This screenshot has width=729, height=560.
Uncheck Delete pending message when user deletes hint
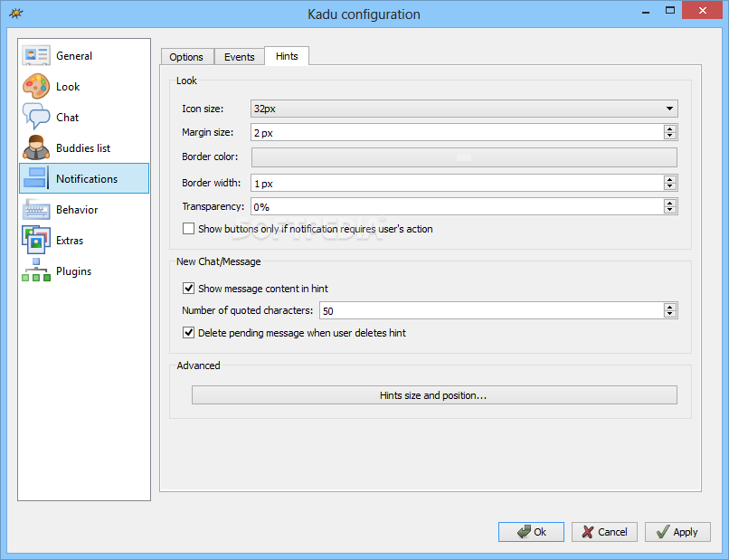click(x=188, y=333)
